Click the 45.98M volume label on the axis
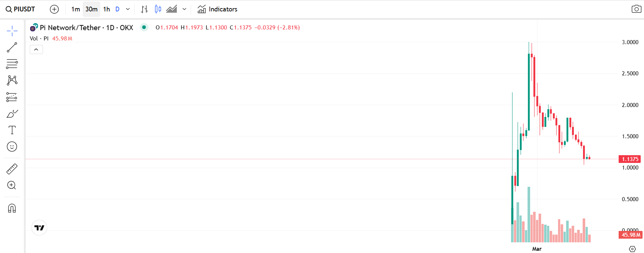This screenshot has height=253, width=644. (631, 235)
